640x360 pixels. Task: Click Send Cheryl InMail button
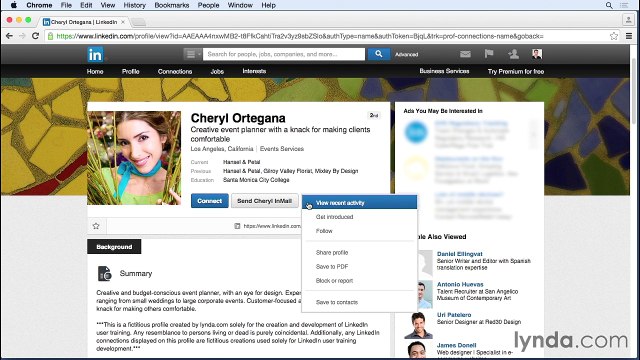[x=264, y=201]
